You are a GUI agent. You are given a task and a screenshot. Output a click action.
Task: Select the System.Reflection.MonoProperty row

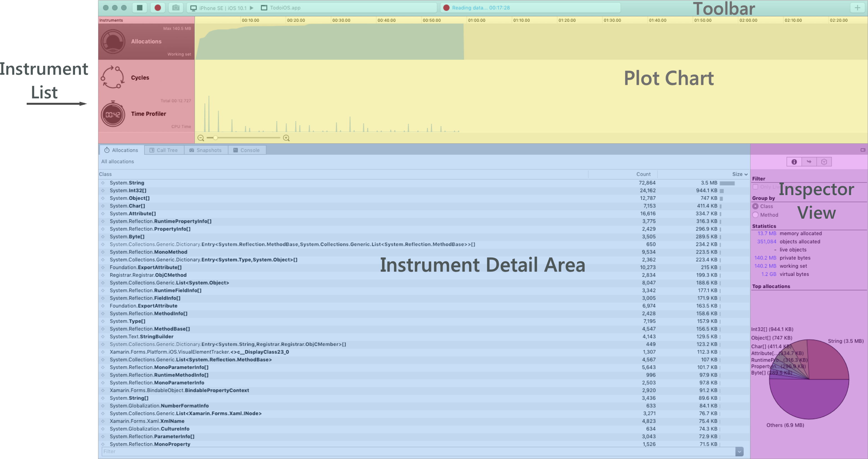pos(424,444)
